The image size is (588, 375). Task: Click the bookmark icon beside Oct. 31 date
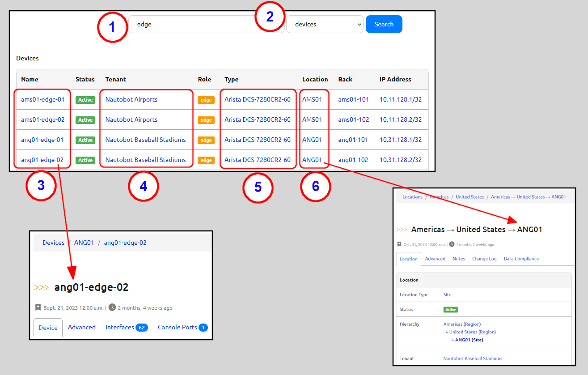coord(400,244)
